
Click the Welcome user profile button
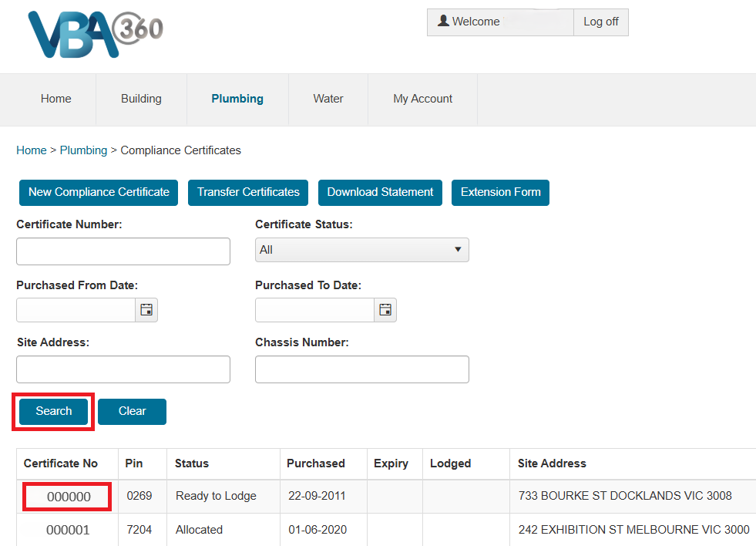point(500,22)
